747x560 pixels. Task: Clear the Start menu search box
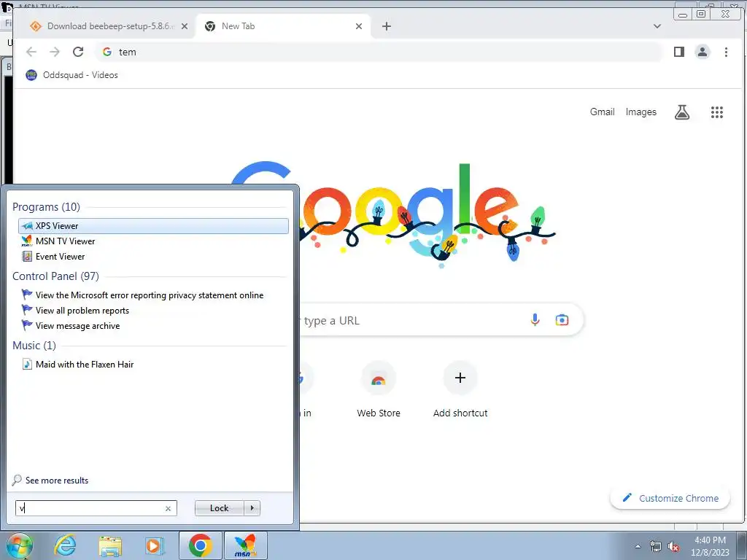169,508
